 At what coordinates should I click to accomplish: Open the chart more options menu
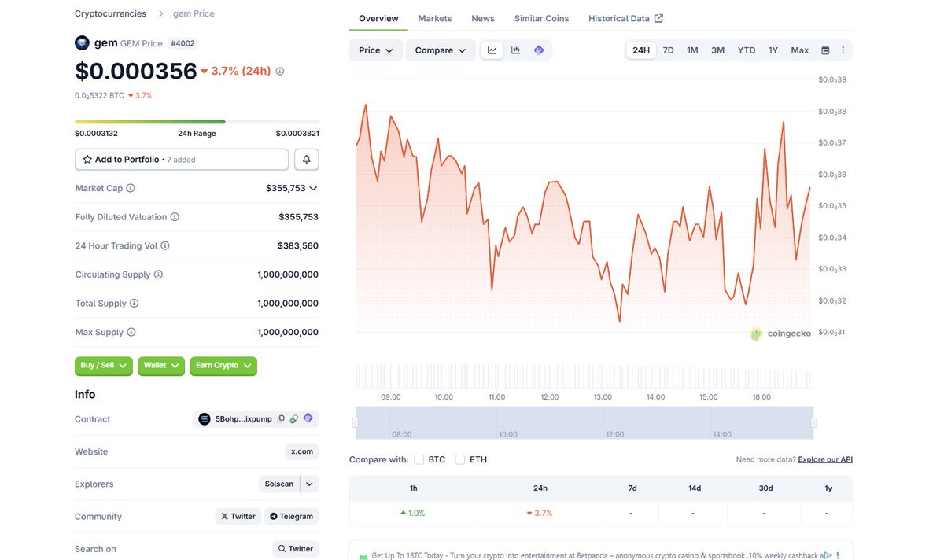coord(843,50)
